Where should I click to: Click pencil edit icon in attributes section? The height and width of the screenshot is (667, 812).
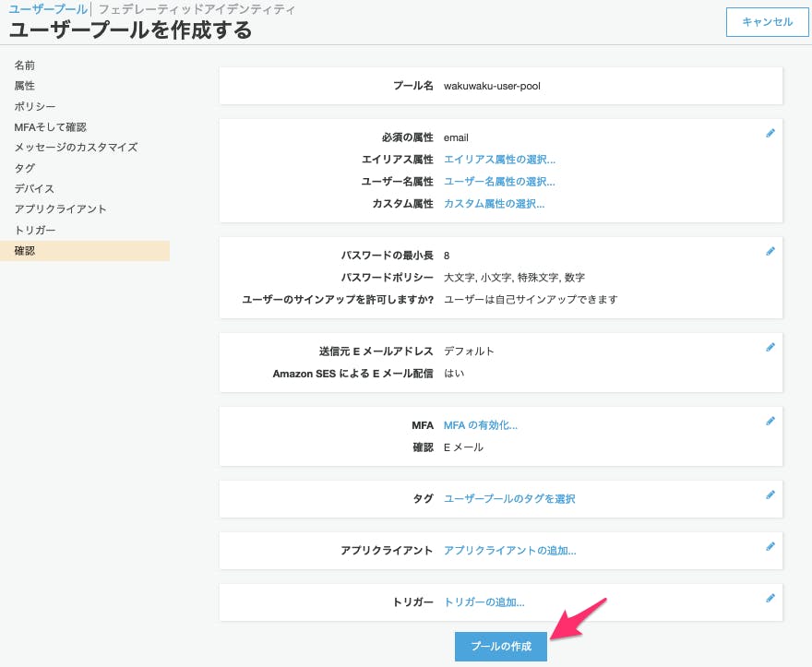coord(770,134)
